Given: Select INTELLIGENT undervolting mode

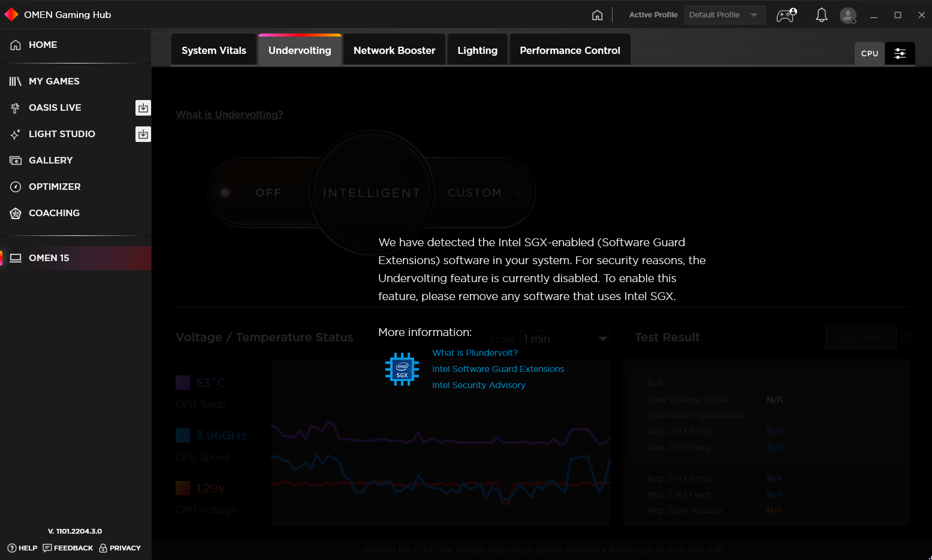Looking at the screenshot, I should (x=372, y=193).
